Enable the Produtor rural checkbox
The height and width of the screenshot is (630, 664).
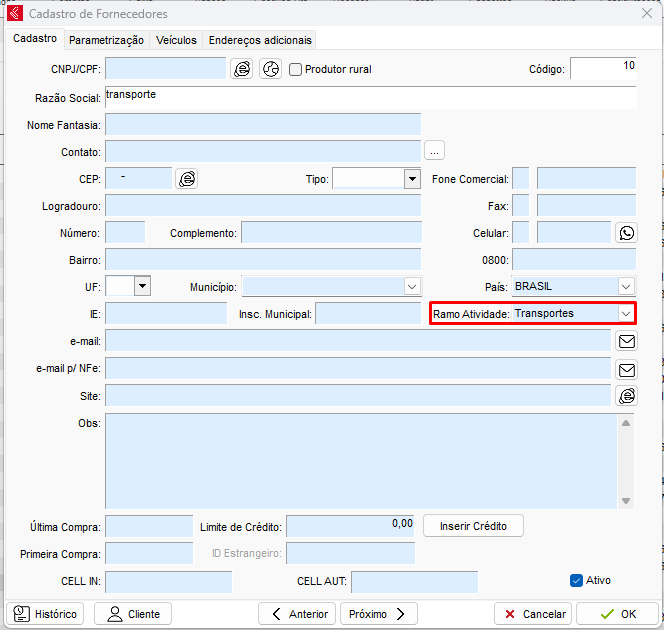[296, 69]
